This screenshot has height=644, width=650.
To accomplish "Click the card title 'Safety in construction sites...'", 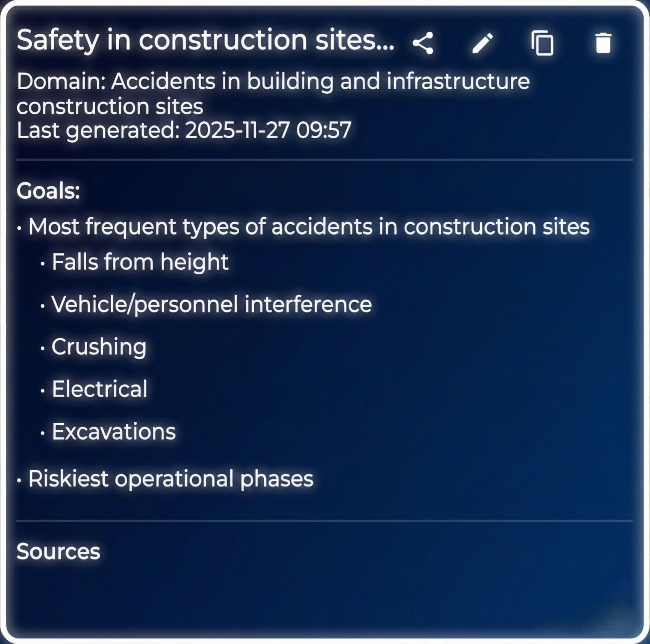I will [x=205, y=40].
